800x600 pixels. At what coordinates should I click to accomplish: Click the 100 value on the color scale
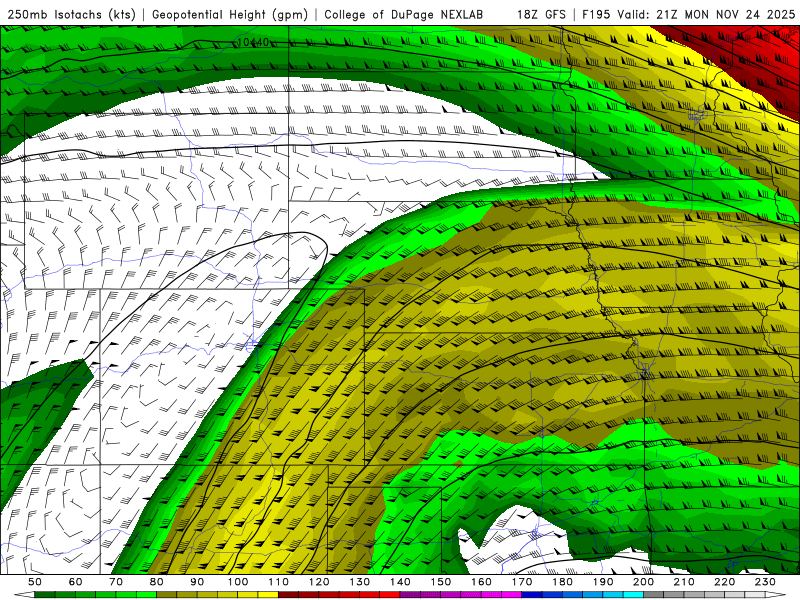point(238,582)
